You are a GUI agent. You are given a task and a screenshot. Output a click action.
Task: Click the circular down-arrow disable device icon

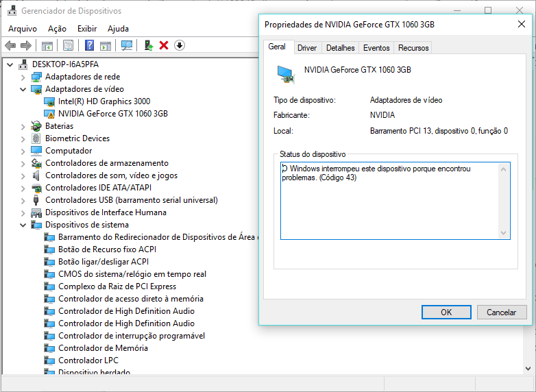tap(180, 45)
